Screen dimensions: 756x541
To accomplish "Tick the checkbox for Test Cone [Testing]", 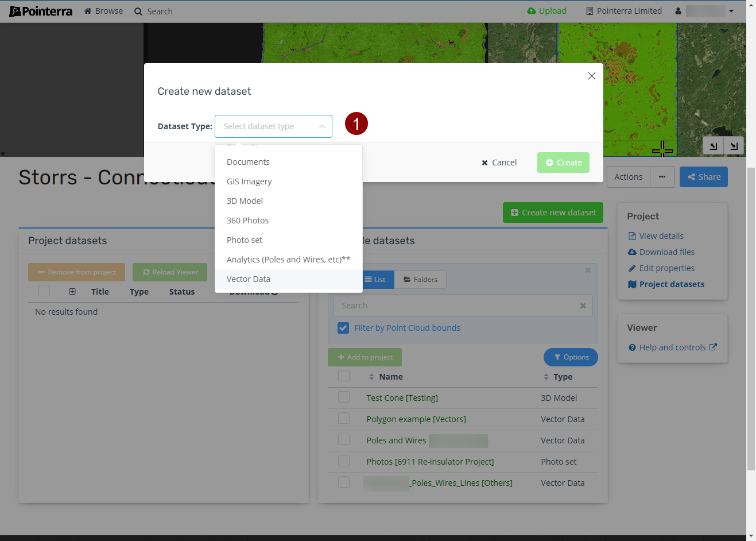I will coord(344,397).
